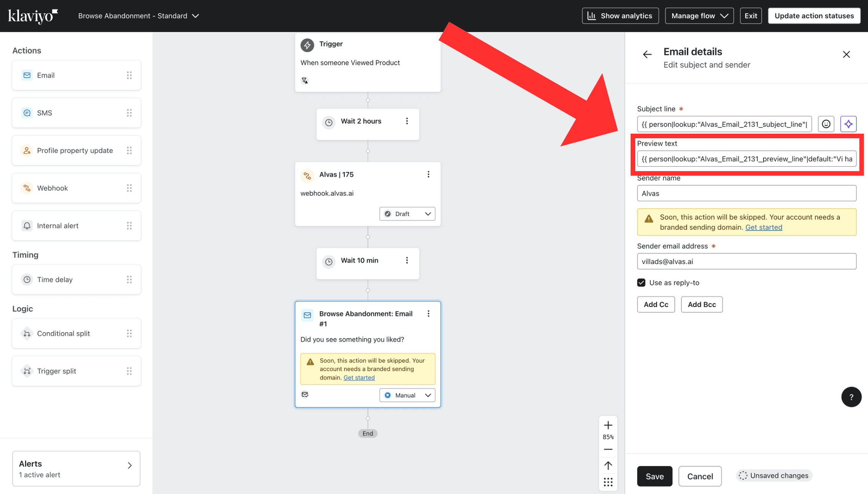This screenshot has width=868, height=494.
Task: Select the Time delay clock icon
Action: point(27,280)
